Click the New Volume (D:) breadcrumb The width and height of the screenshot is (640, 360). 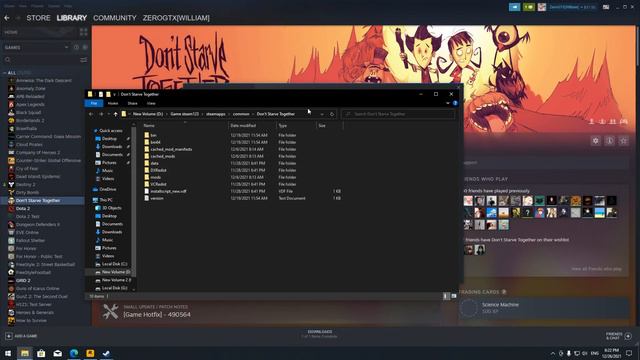(x=148, y=114)
